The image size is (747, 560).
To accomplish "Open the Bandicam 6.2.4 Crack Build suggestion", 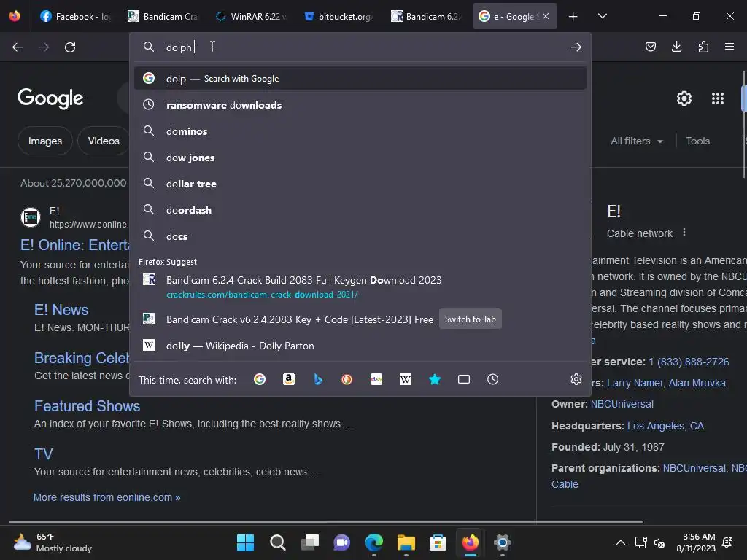I will 360,287.
